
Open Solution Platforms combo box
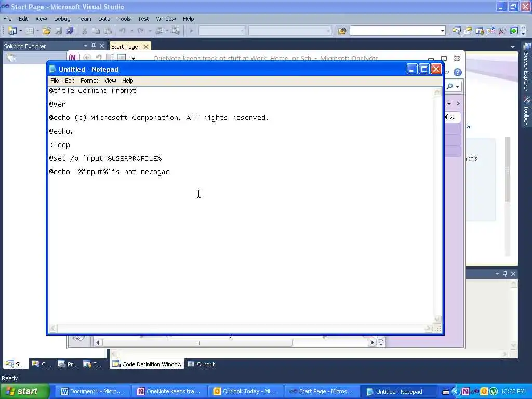(x=290, y=31)
